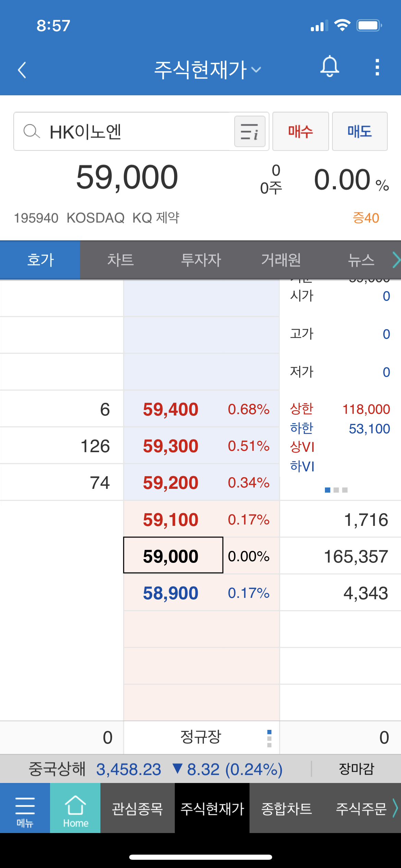This screenshot has width=401, height=868.
Task: Select the 59,300 ask price row
Action: [201, 446]
